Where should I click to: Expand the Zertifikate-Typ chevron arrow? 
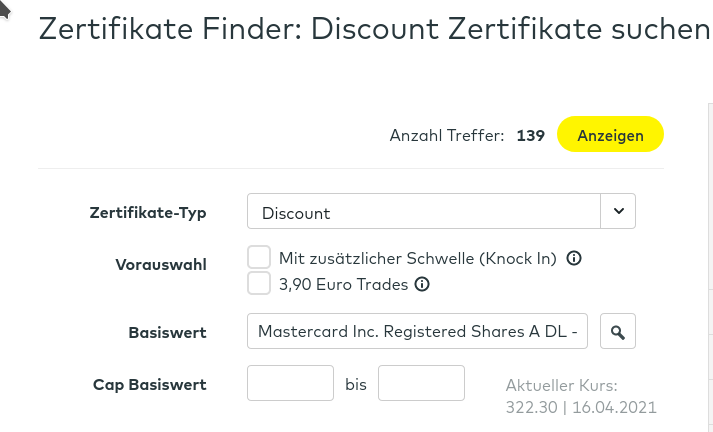[x=618, y=212]
